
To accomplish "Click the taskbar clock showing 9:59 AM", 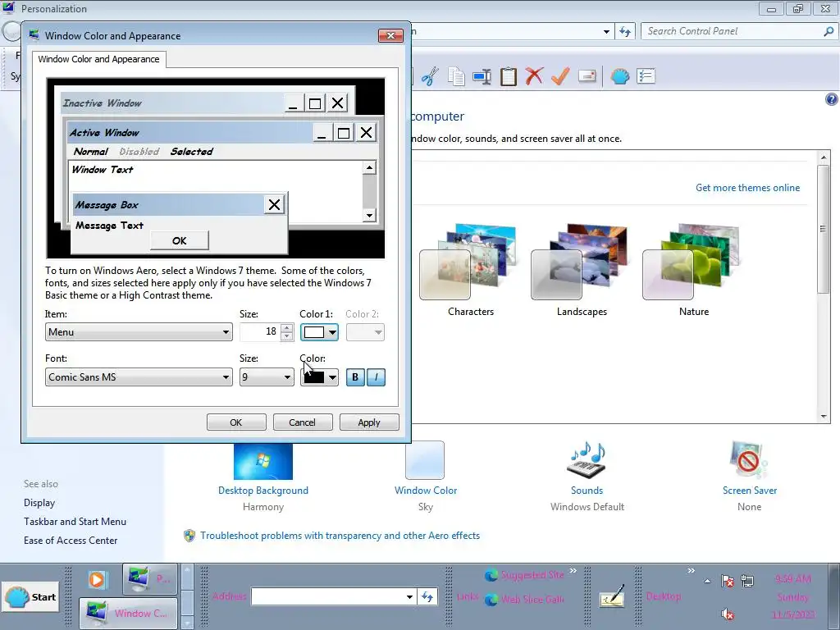I will click(793, 596).
